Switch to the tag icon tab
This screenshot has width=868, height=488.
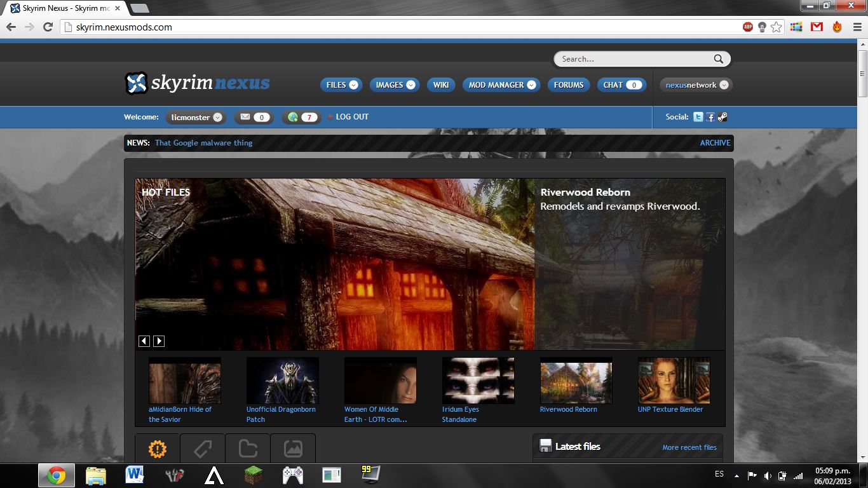click(x=201, y=449)
